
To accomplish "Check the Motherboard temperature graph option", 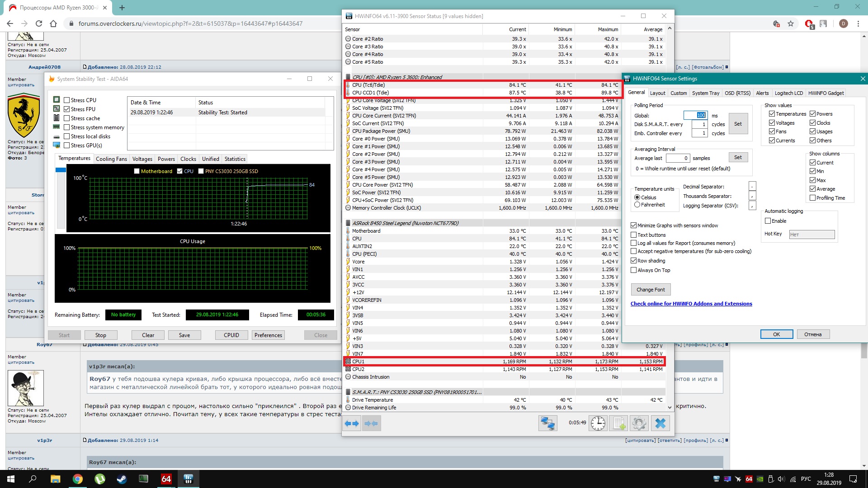I will click(137, 171).
